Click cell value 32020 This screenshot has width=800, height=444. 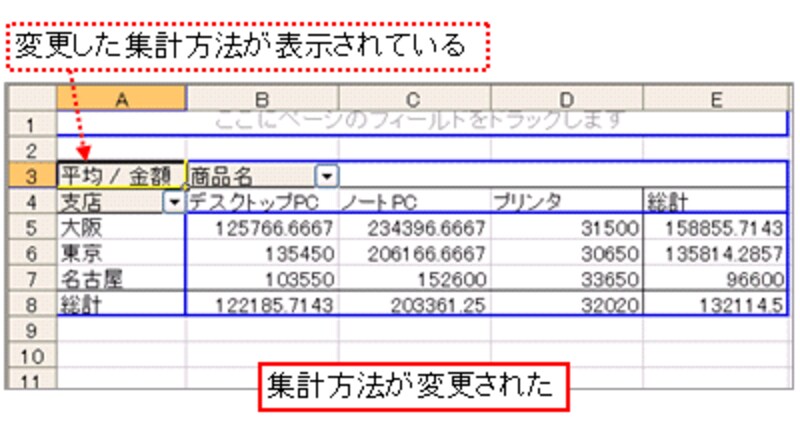566,305
